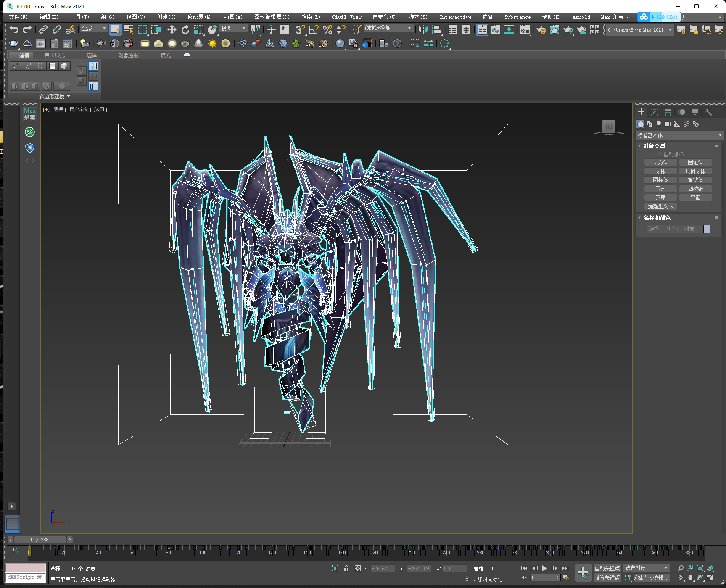Select the Cameras category icon in Create panel

(x=668, y=124)
